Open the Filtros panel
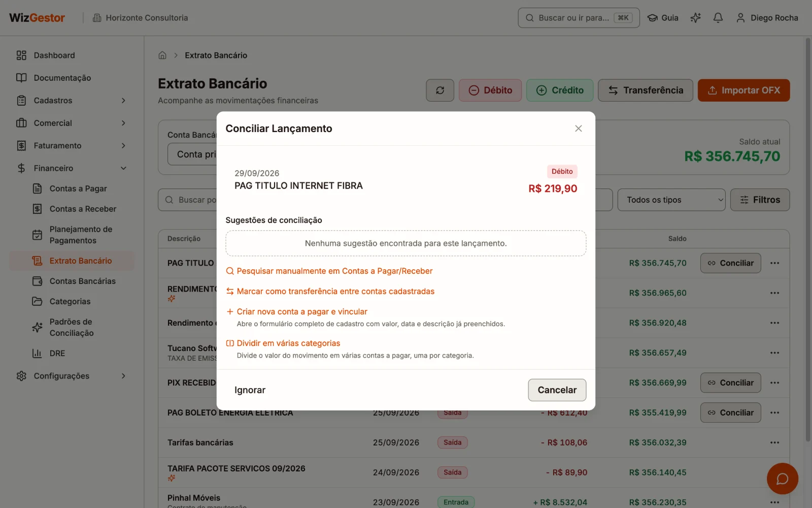Image resolution: width=812 pixels, height=508 pixels. tap(760, 200)
